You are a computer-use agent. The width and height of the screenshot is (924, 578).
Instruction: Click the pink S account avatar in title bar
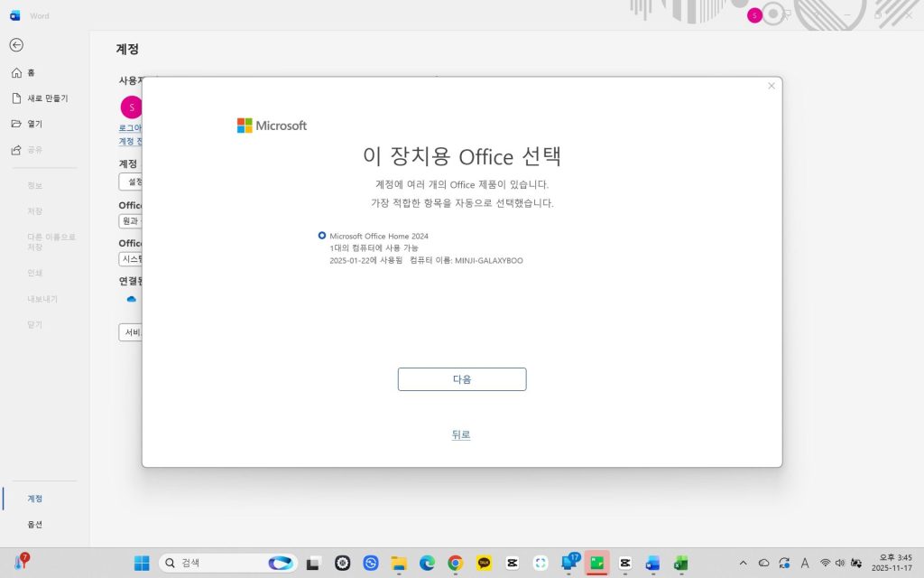click(x=754, y=15)
